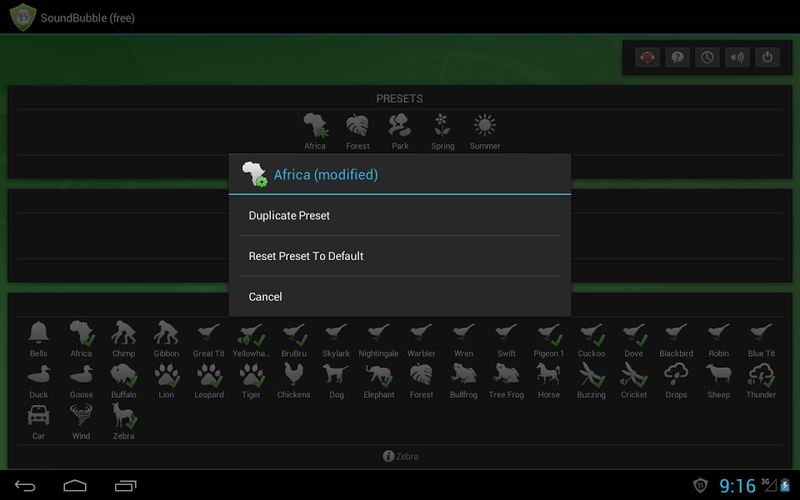Click the red X stop-all icon
Image resolution: width=800 pixels, height=500 pixels.
[647, 57]
